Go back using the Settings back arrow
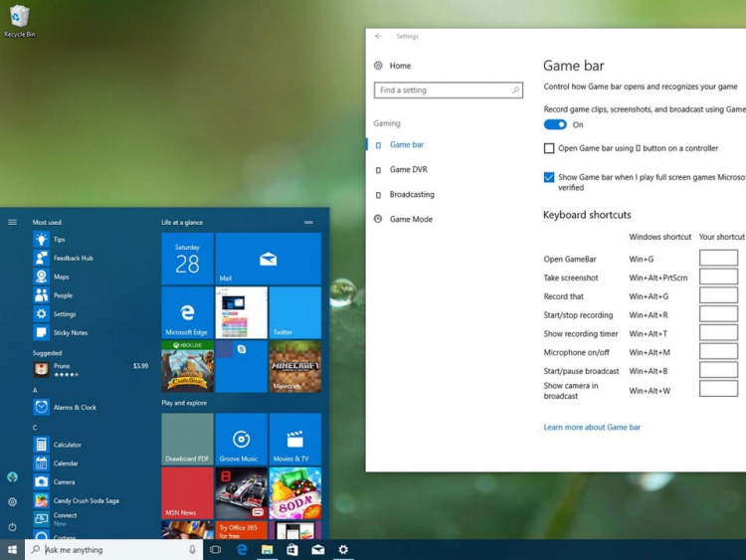 point(378,36)
